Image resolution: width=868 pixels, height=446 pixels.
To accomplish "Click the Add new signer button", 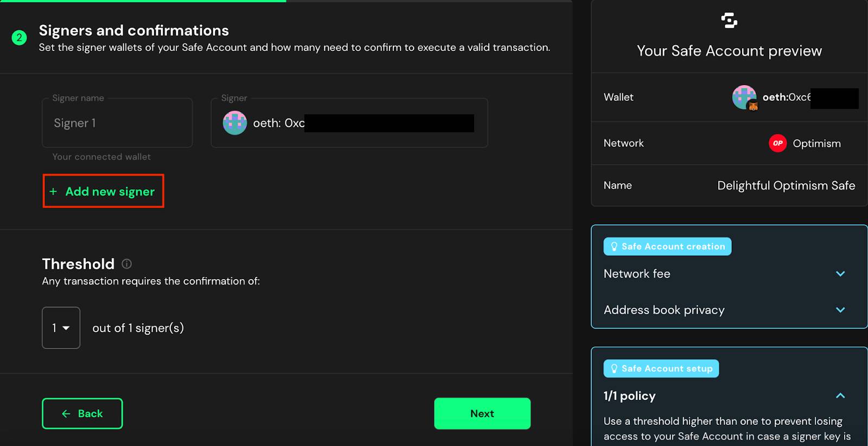I will [x=103, y=191].
